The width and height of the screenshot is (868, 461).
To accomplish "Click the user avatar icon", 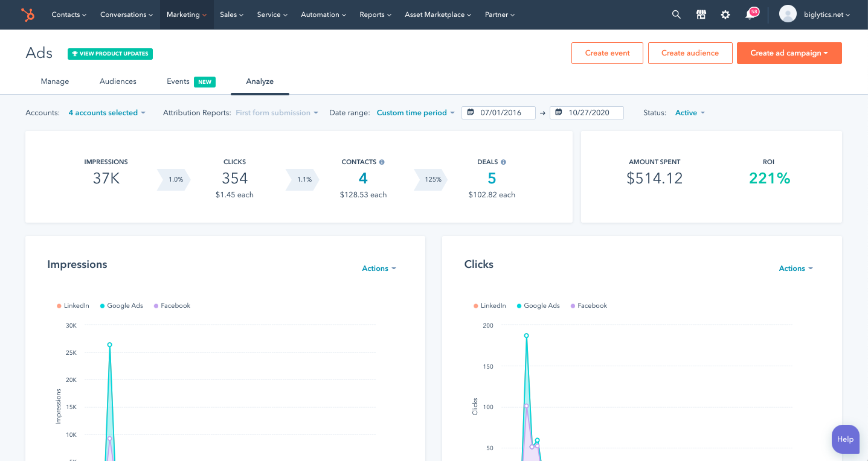I will click(x=788, y=14).
